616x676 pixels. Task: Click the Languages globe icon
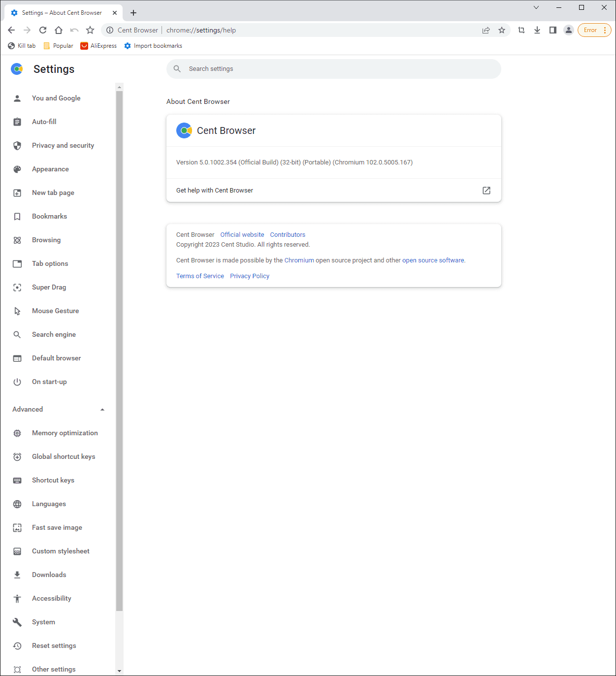coord(17,504)
